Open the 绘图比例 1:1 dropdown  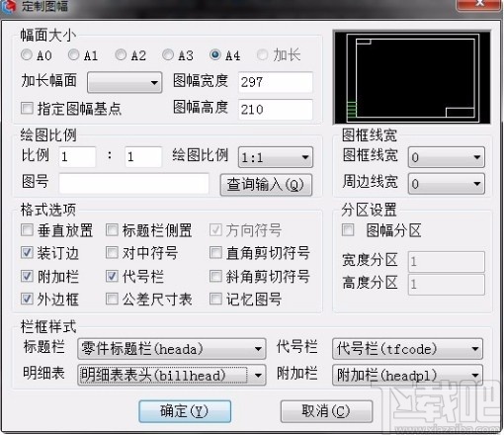(x=276, y=157)
